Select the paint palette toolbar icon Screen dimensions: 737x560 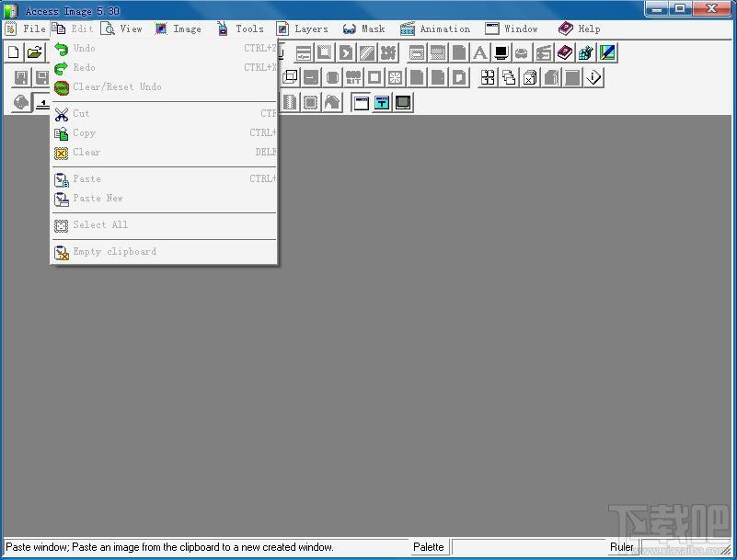click(20, 102)
